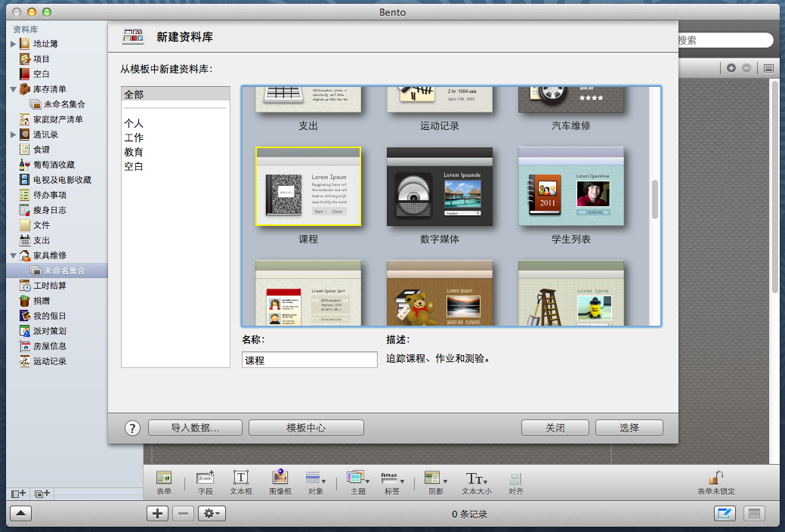Open 派对策划 library icon
Image resolution: width=785 pixels, height=532 pixels.
[x=24, y=331]
